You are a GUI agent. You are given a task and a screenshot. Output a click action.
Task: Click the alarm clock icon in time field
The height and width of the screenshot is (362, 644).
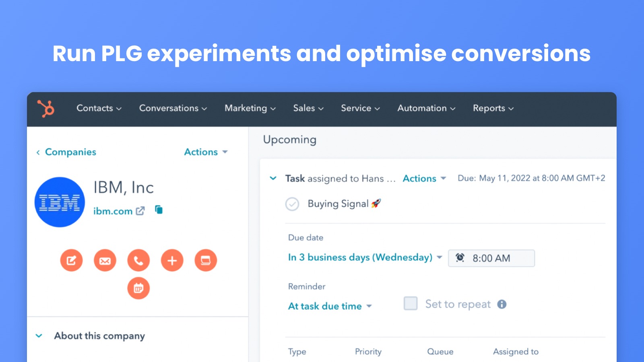(x=460, y=258)
